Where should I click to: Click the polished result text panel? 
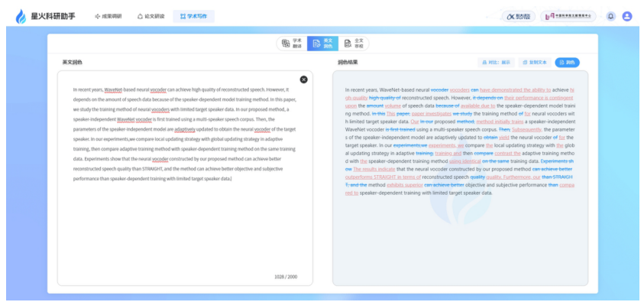click(460, 178)
